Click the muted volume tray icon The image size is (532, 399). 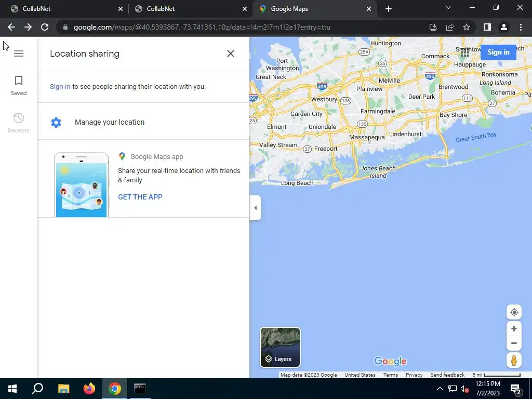(x=464, y=389)
